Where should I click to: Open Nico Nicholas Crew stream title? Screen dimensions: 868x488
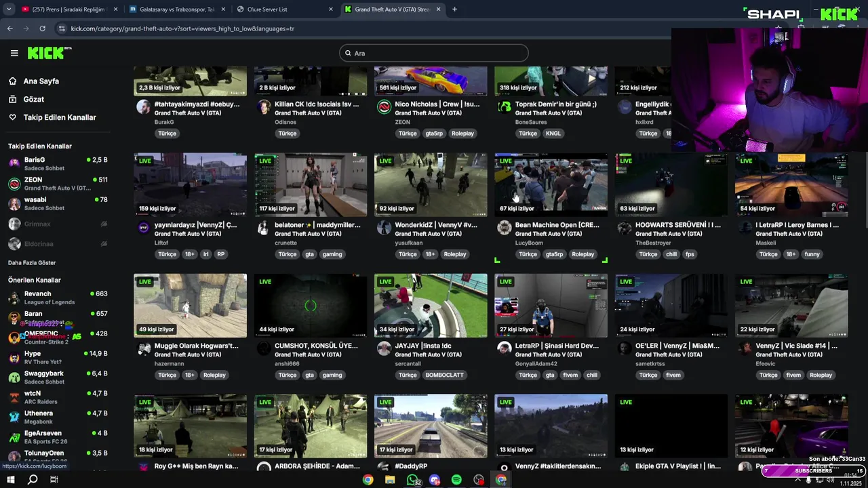(437, 104)
